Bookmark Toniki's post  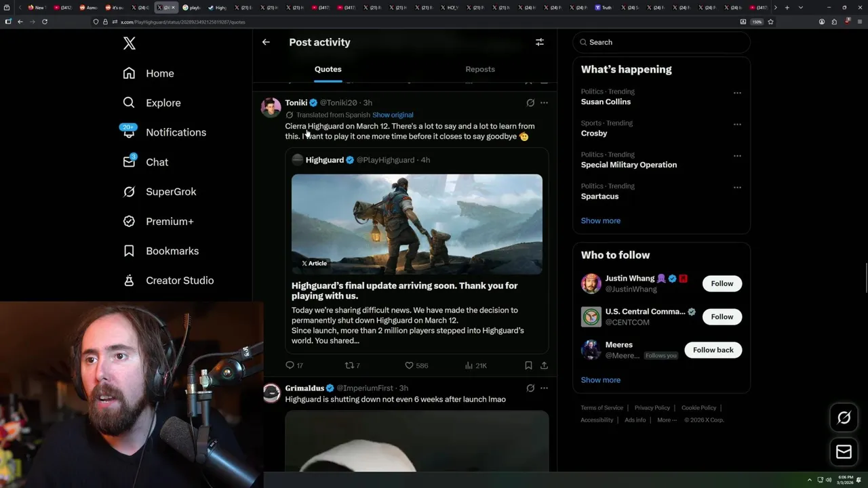(528, 365)
